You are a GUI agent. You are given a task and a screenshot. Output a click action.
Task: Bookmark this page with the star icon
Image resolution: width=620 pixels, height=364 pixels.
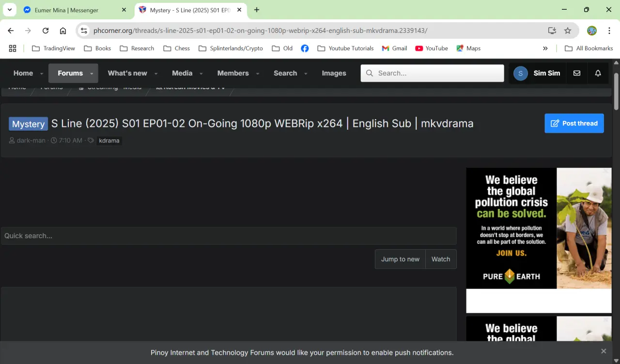click(x=568, y=30)
